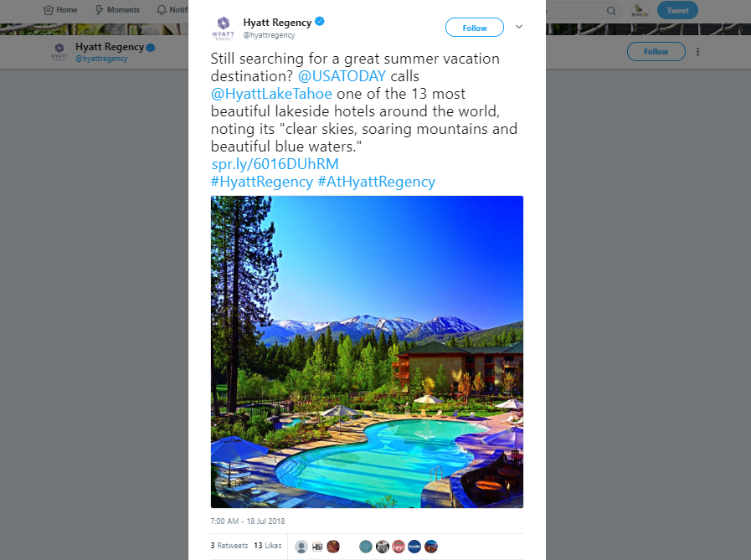Open the Moments tab

(117, 9)
